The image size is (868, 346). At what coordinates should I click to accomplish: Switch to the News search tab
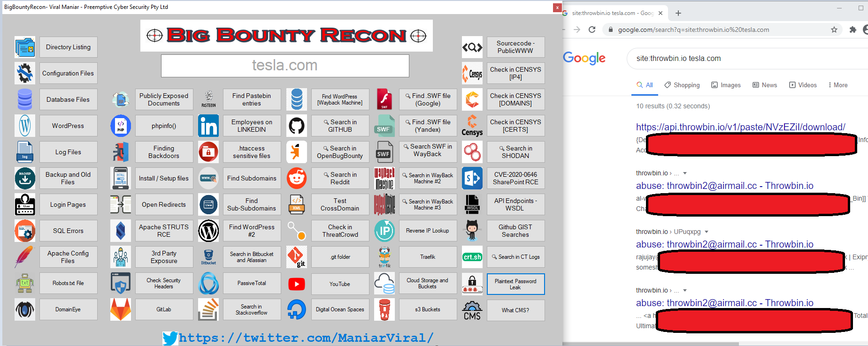[765, 85]
